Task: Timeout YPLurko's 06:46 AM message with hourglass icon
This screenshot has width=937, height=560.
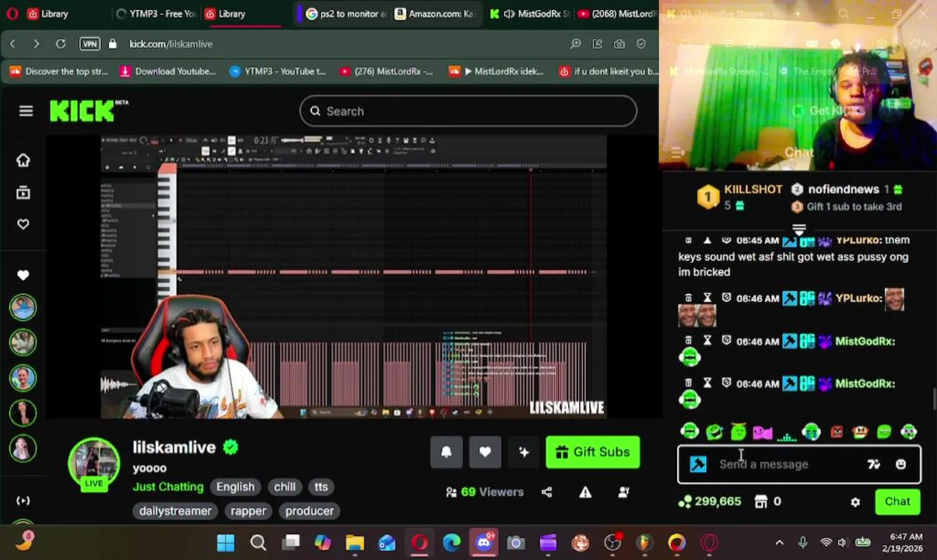Action: tap(707, 298)
